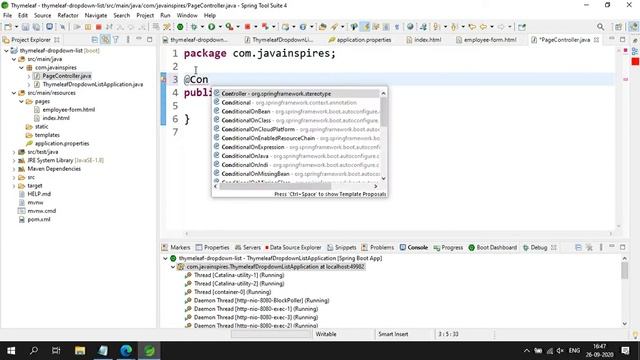640x360 pixels.
Task: Click the Open Web Browser globe icon
Action: click(410, 27)
